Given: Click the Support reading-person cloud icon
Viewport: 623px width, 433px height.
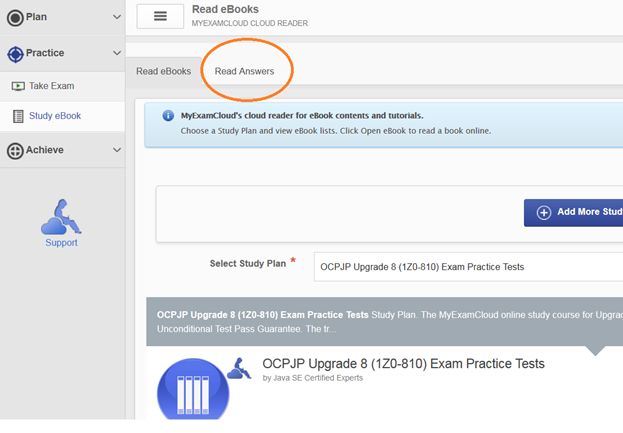Looking at the screenshot, I should [61, 216].
